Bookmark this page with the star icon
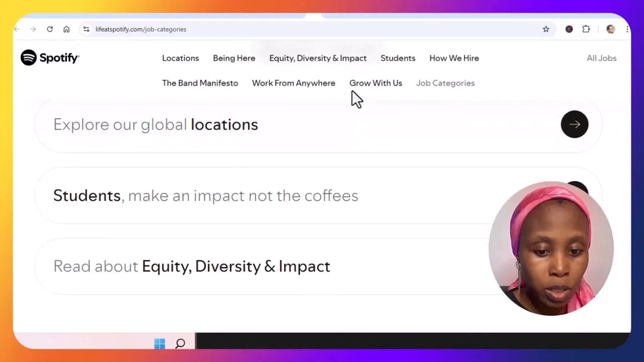This screenshot has width=644, height=362. point(546,29)
